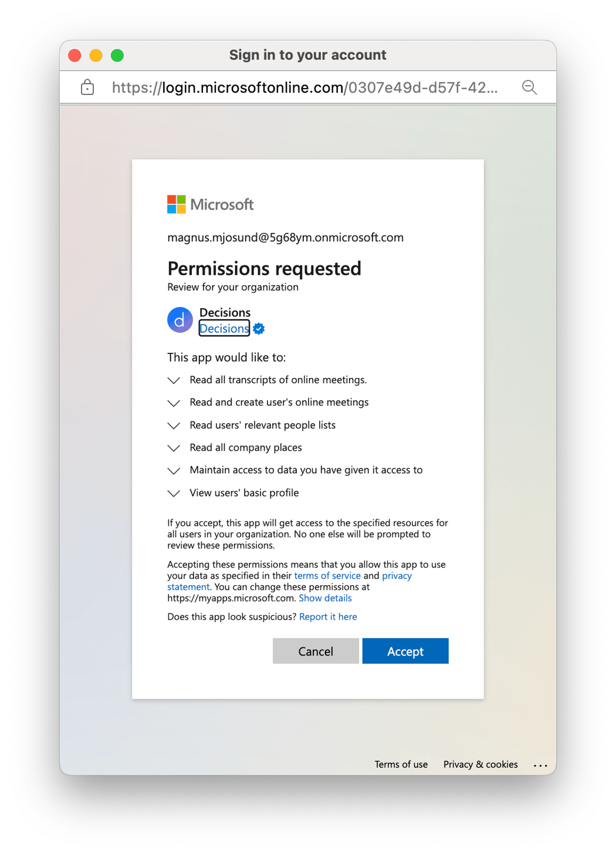Click the green traffic light button
This screenshot has width=616, height=854.
[x=117, y=55]
